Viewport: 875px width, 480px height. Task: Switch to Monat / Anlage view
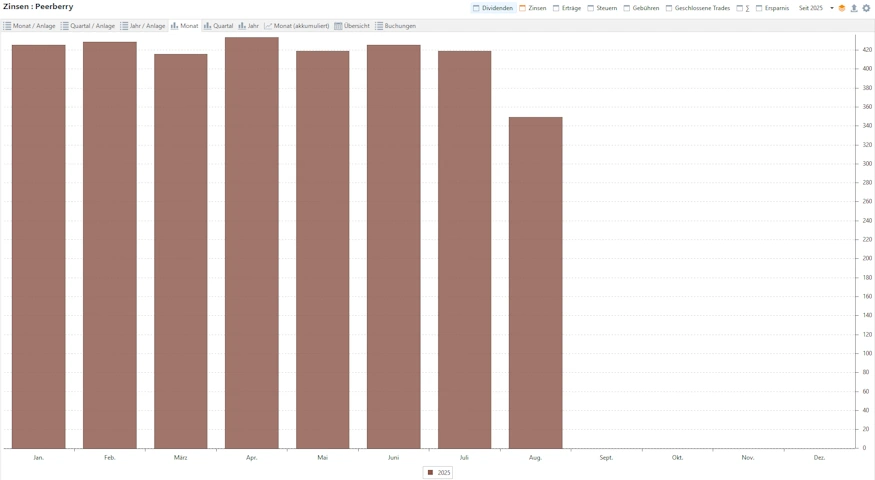[x=30, y=26]
